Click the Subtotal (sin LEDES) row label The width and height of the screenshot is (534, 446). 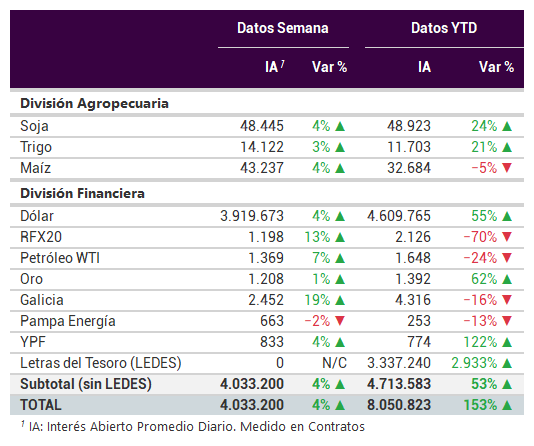(x=86, y=384)
